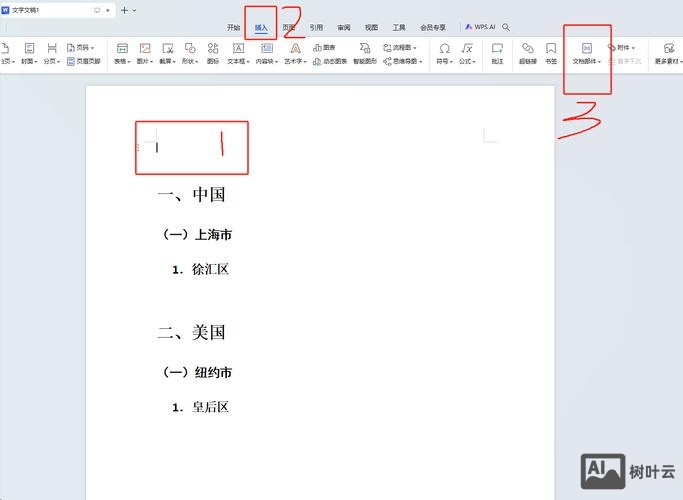Expand the 页码 (Page Number) dropdown

83,47
